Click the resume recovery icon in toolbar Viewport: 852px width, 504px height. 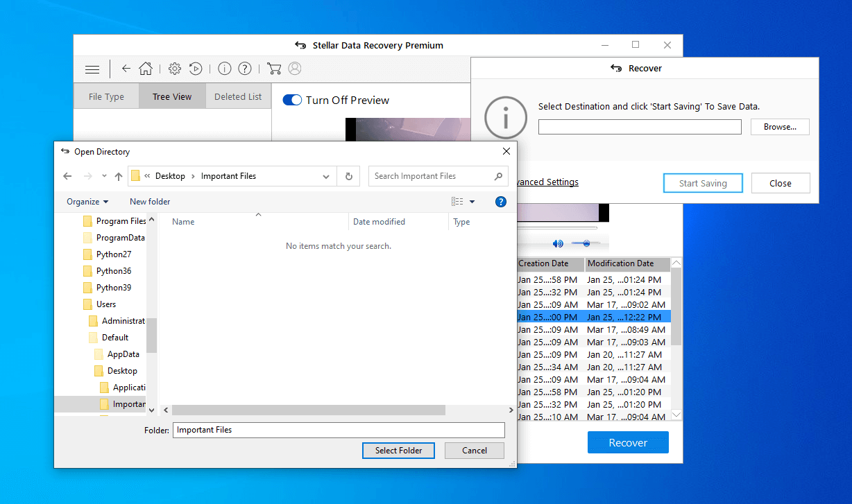pyautogui.click(x=196, y=69)
